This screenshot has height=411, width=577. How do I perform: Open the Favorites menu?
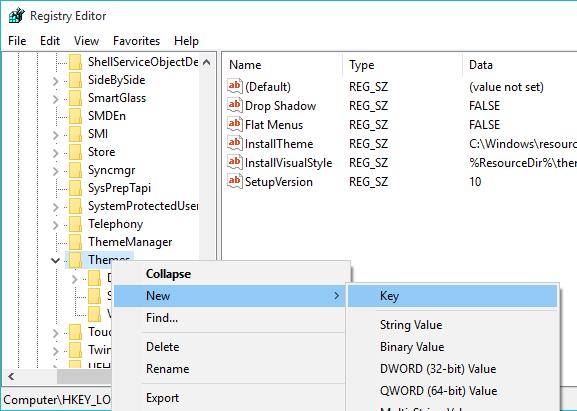tap(136, 41)
